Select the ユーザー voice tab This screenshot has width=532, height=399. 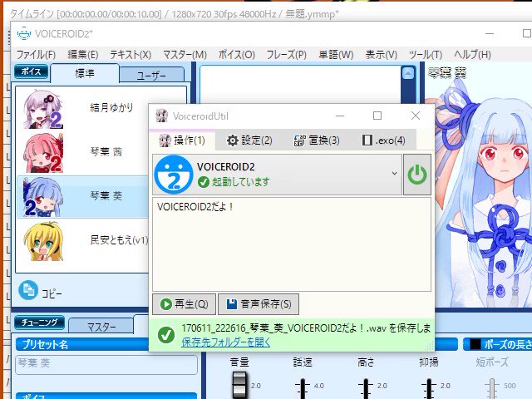click(151, 75)
